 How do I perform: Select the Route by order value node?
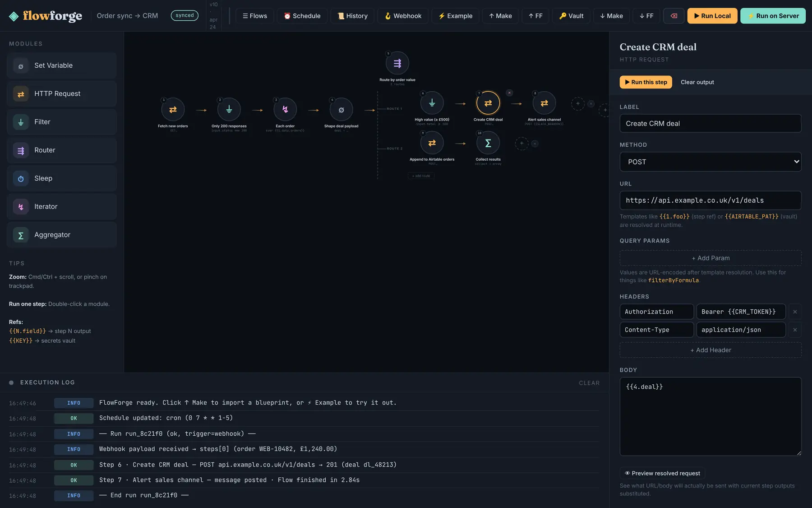coord(397,63)
